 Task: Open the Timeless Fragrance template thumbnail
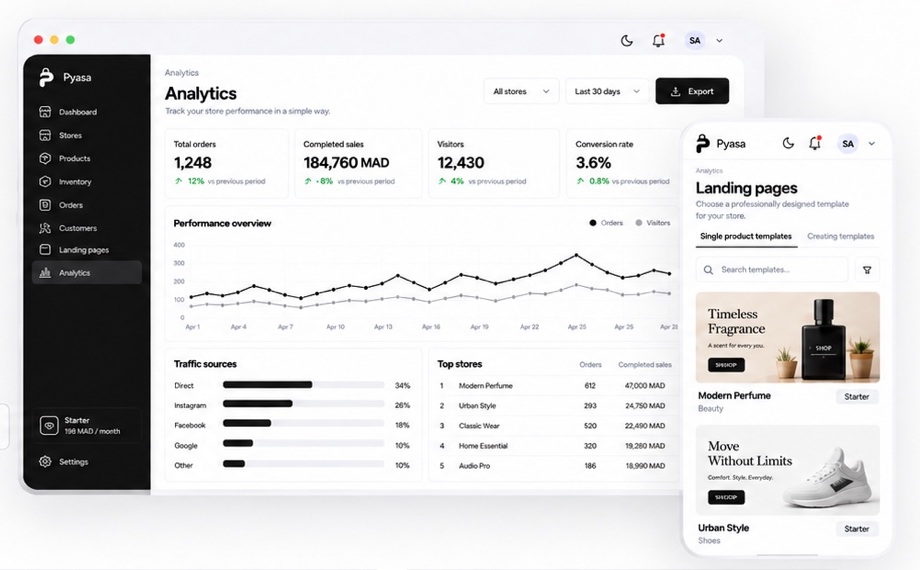(x=787, y=338)
